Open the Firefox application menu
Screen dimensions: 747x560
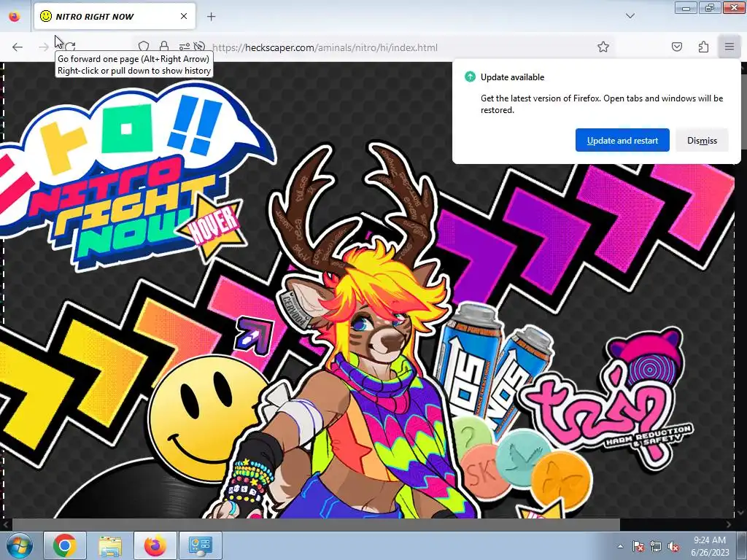pos(729,47)
